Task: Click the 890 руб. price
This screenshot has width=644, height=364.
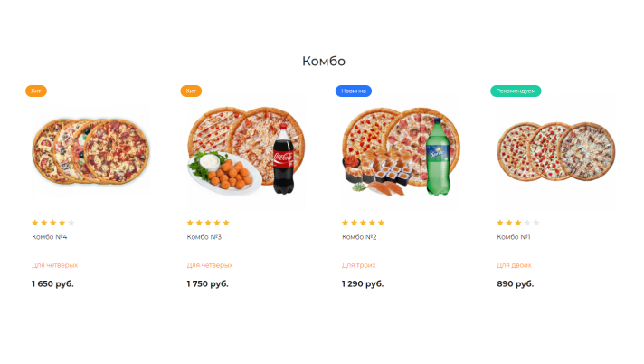Action: 516,283
